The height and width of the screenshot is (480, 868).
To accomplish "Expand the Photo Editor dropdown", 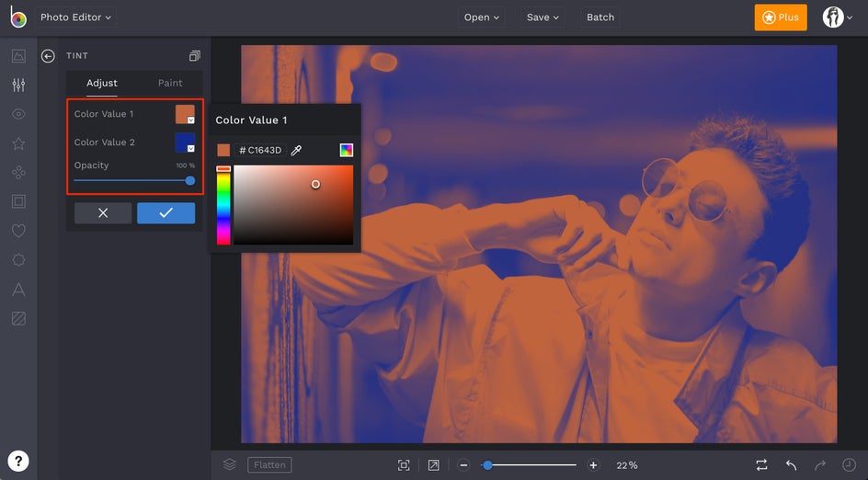I will coord(76,17).
